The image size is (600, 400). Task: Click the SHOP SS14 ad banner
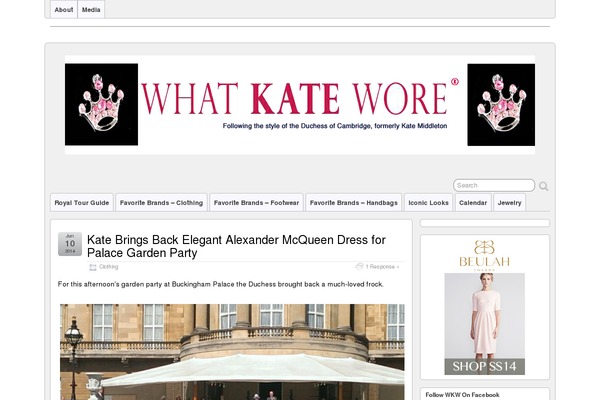pyautogui.click(x=484, y=366)
